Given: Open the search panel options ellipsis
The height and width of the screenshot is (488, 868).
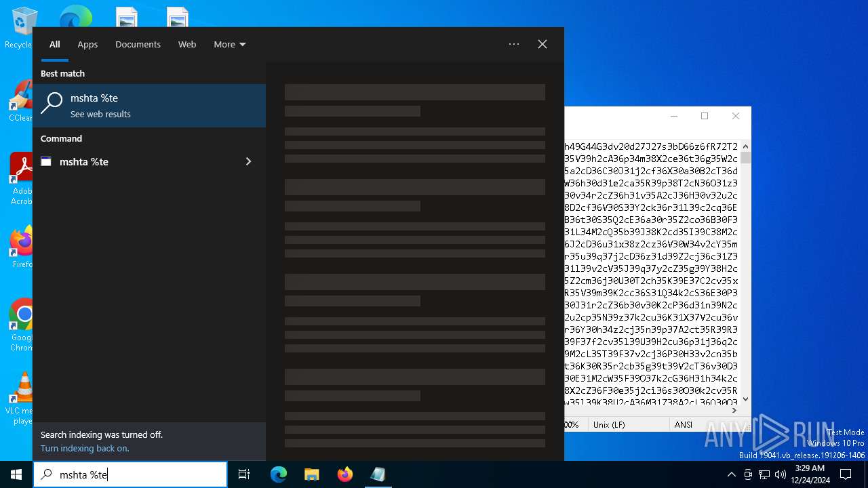Looking at the screenshot, I should (x=514, y=44).
